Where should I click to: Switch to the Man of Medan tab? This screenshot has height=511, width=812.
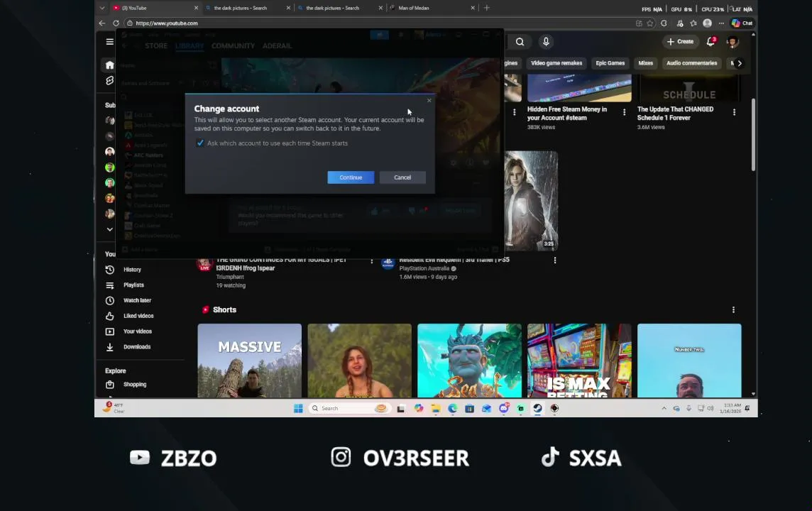point(431,8)
